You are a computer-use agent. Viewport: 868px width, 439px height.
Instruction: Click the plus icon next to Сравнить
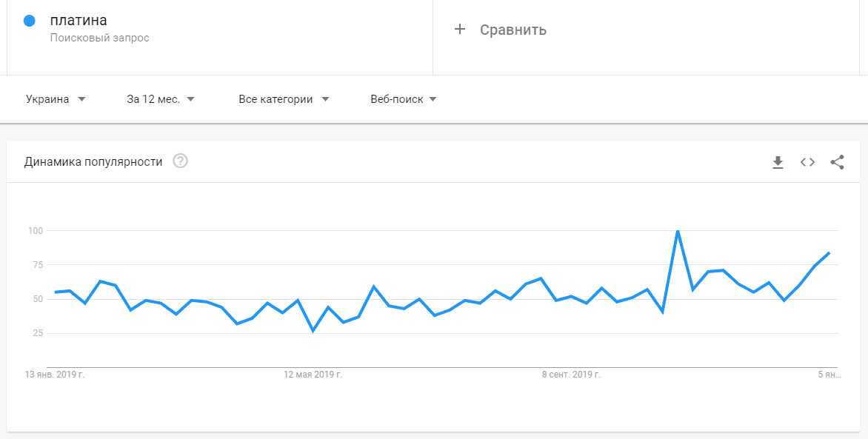click(x=461, y=29)
